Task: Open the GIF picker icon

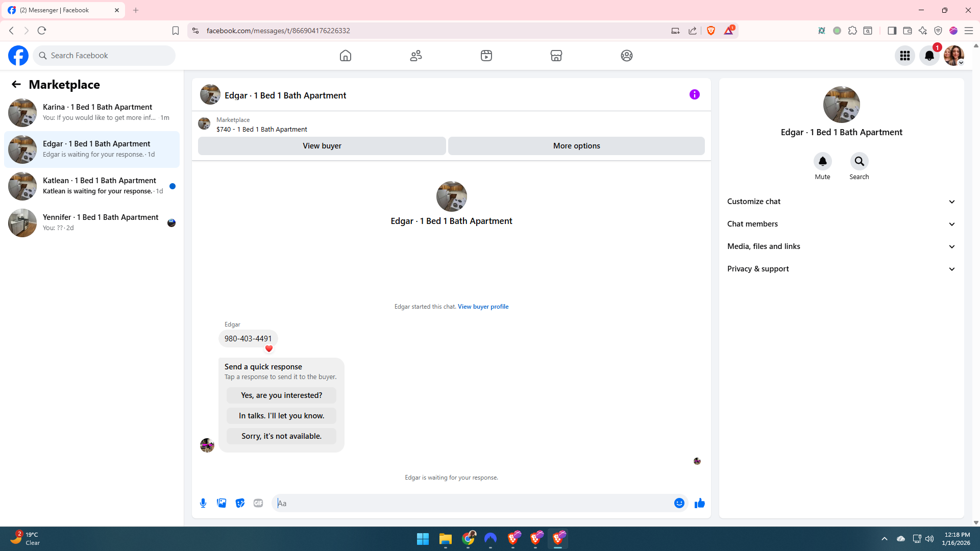Action: pyautogui.click(x=258, y=503)
